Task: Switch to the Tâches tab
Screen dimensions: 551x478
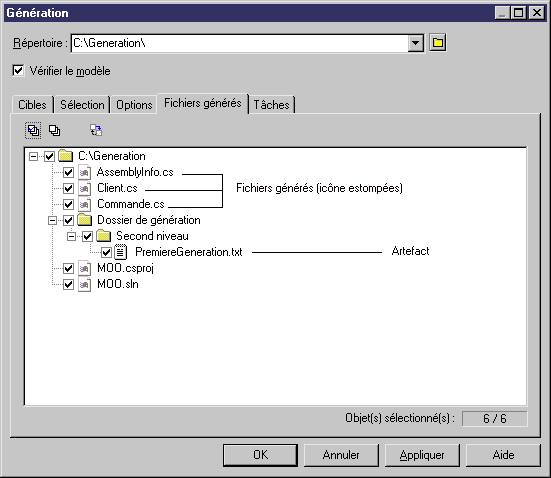Action: tap(271, 105)
